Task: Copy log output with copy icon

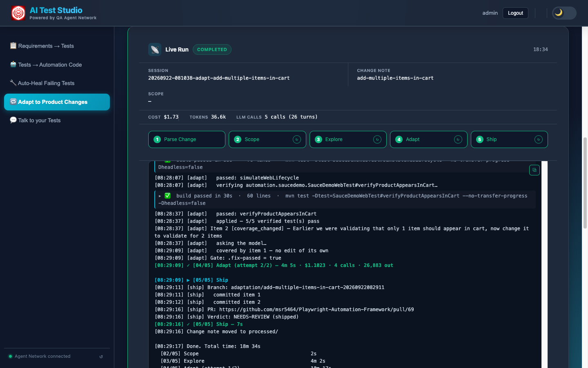Action: tap(535, 170)
